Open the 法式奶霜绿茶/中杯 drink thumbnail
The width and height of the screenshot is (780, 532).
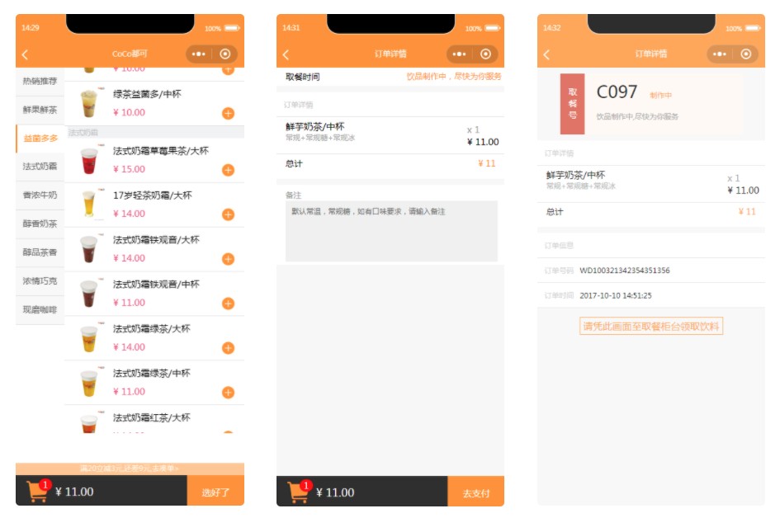[89, 383]
